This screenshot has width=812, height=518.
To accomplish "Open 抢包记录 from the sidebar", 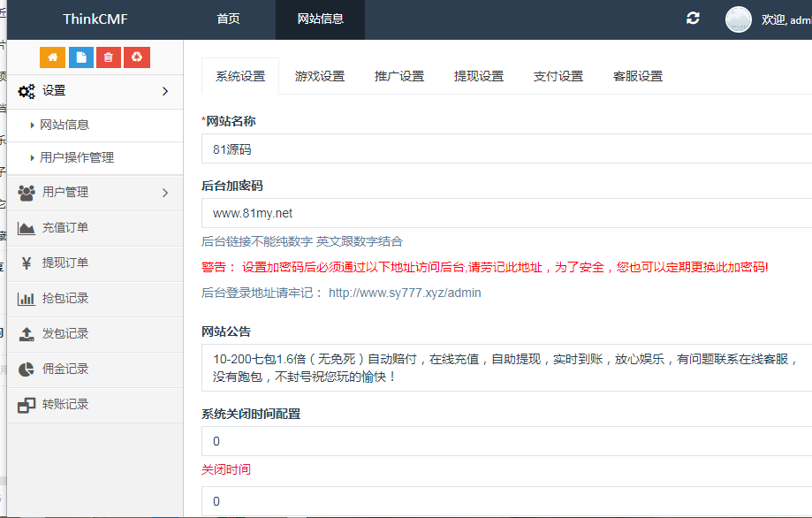I will pyautogui.click(x=65, y=299).
